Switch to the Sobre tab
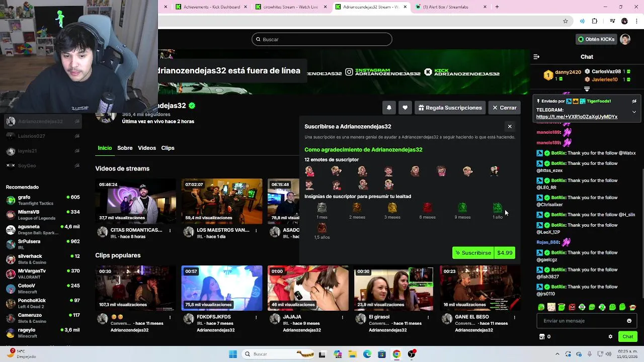The image size is (644, 362). click(125, 148)
